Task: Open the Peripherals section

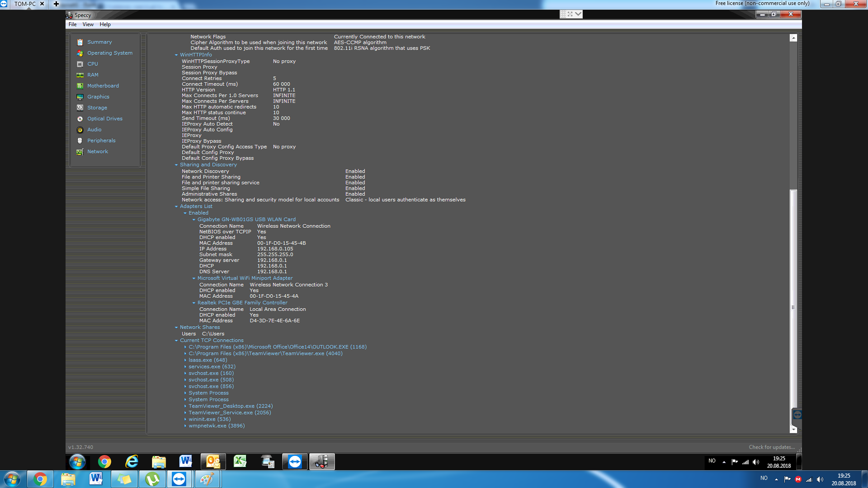Action: [101, 141]
